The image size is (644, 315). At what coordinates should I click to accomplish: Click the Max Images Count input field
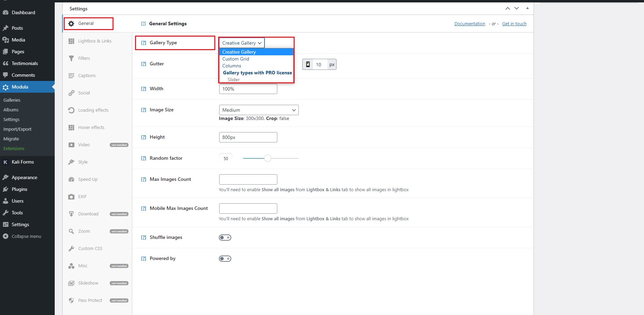pyautogui.click(x=248, y=179)
